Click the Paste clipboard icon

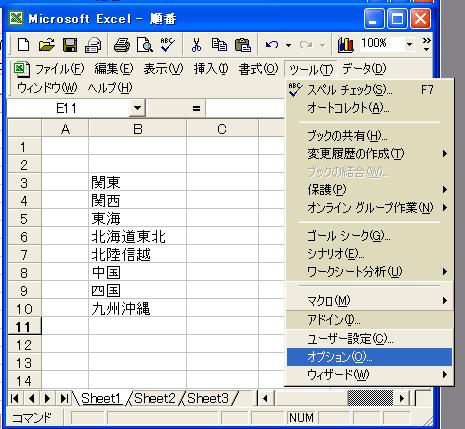click(243, 45)
